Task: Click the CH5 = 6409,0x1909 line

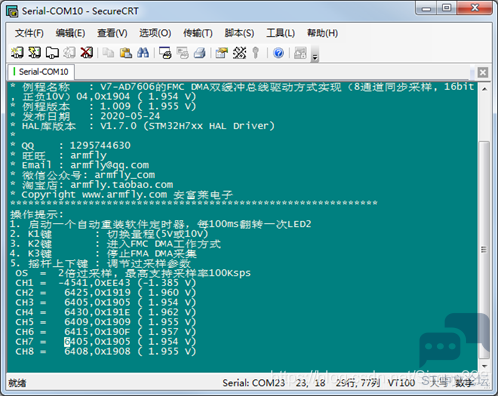Action: point(106,322)
